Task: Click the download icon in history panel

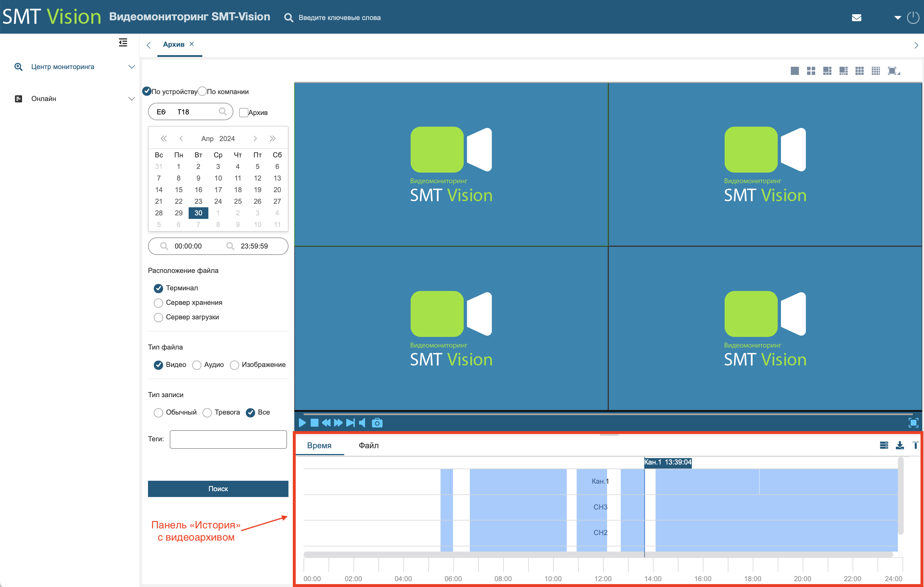Action: pos(900,445)
